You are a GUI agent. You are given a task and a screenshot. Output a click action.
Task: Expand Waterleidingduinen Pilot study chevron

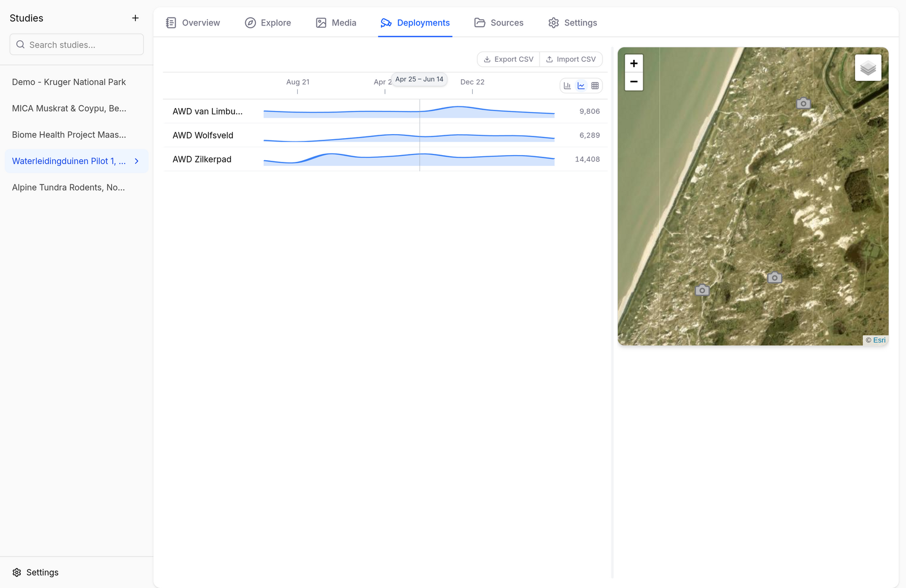(136, 161)
